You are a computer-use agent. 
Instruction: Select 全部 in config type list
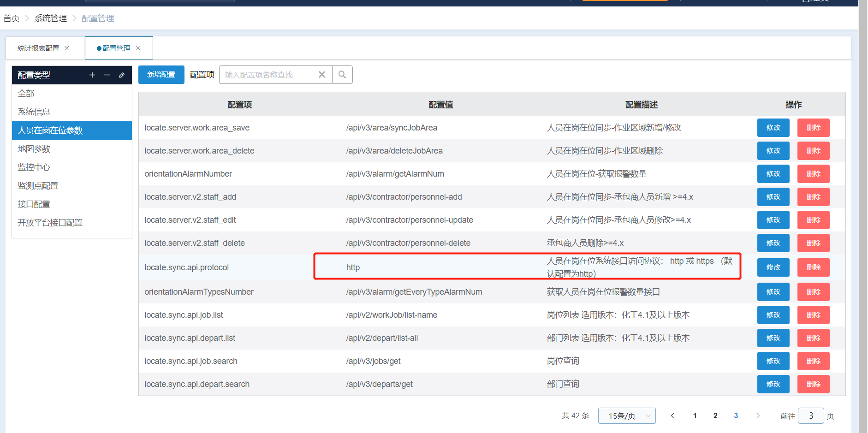(x=72, y=94)
